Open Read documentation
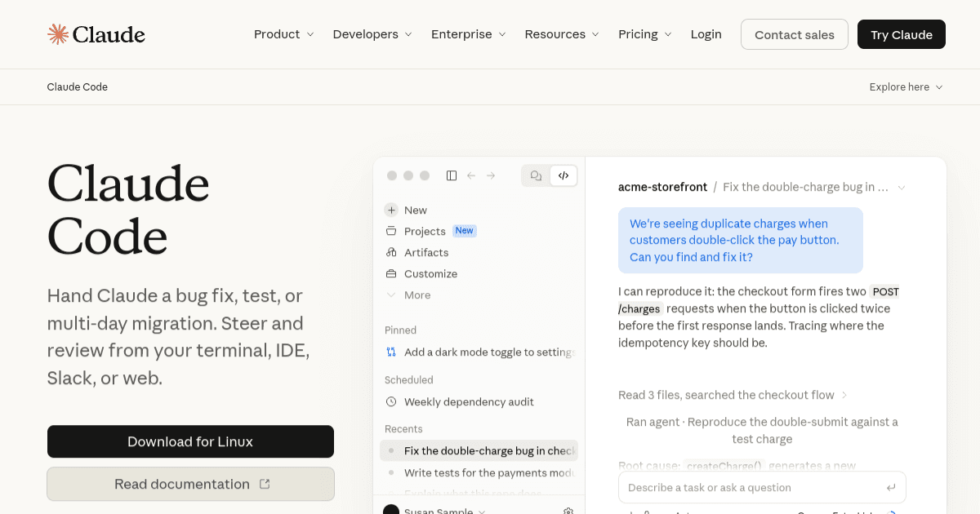 pyautogui.click(x=190, y=484)
